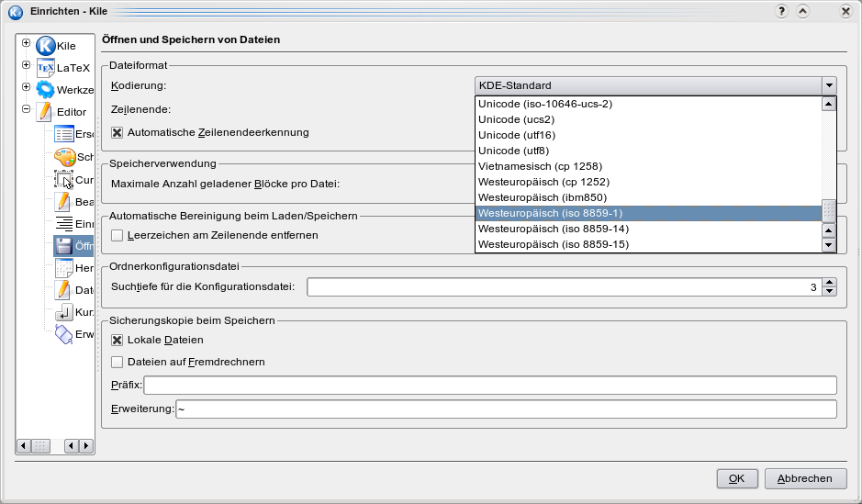Viewport: 862px width, 504px height.
Task: Click encoding list scrollbar bottom down arrow
Action: [x=828, y=245]
